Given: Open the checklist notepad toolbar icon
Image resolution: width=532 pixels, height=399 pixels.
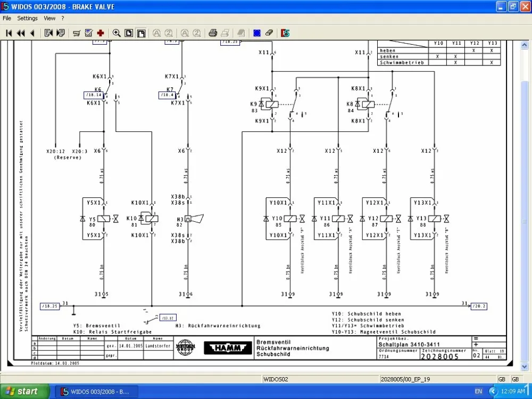Looking at the screenshot, I should click(88, 33).
